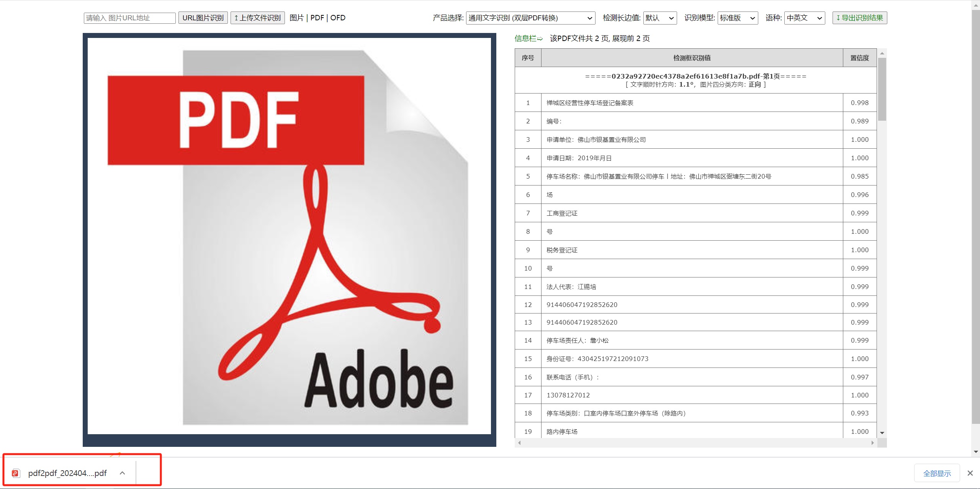Image resolution: width=980 pixels, height=489 pixels.
Task: Click the URL图片识别 button
Action: point(203,18)
